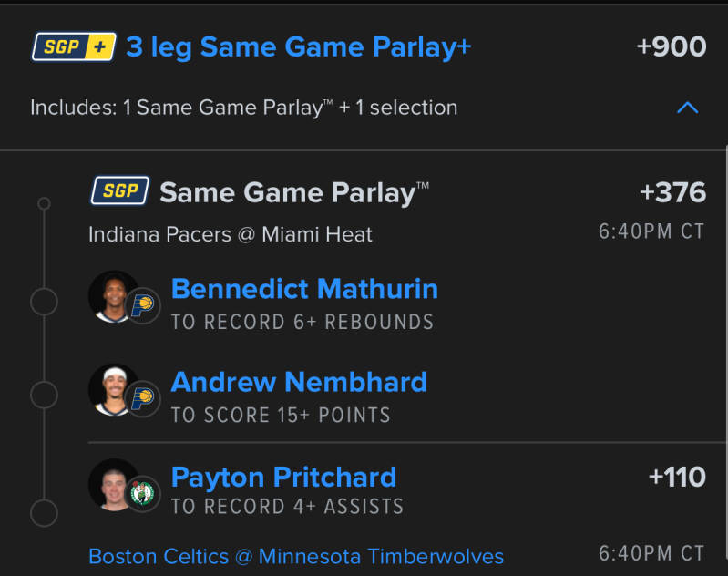This screenshot has width=728, height=576.
Task: Click Andrew Nembhard's player headshot
Action: pyautogui.click(x=113, y=389)
